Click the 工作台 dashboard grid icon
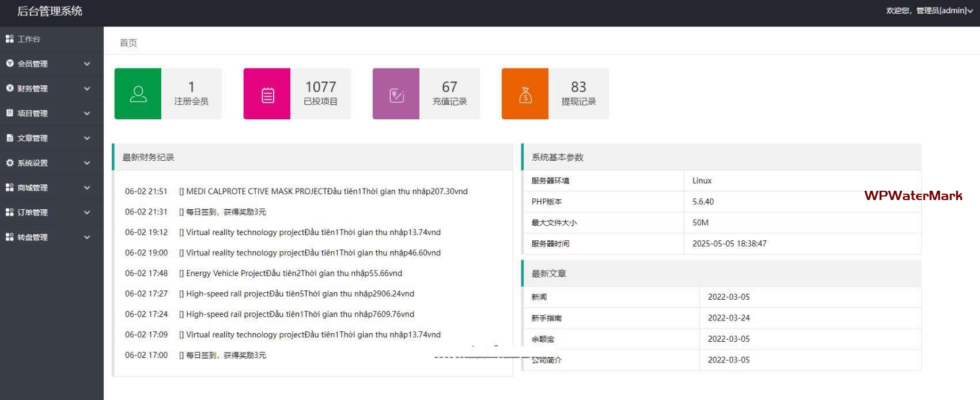Screen dimensions: 980x400 (x=9, y=39)
